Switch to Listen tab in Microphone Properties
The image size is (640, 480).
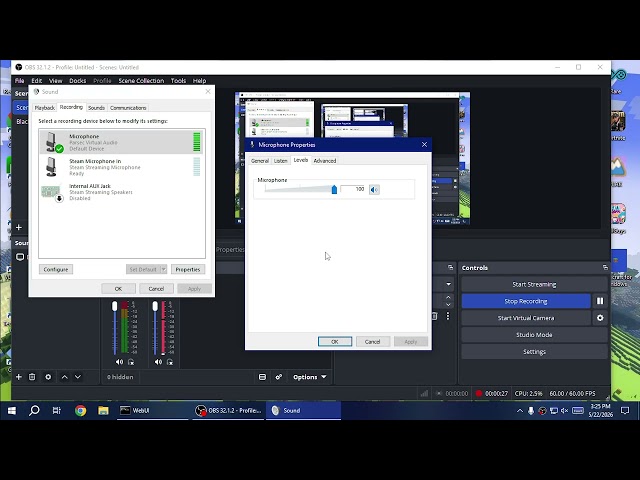pyautogui.click(x=280, y=161)
